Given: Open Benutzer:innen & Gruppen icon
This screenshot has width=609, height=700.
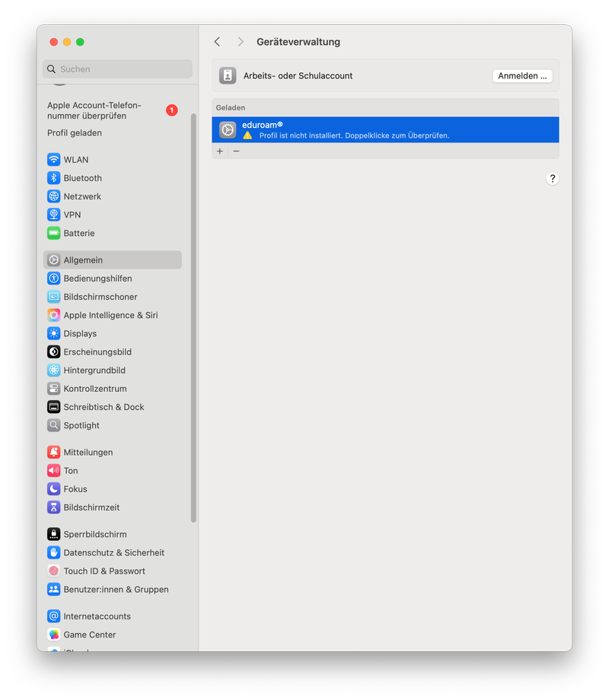Looking at the screenshot, I should (53, 589).
